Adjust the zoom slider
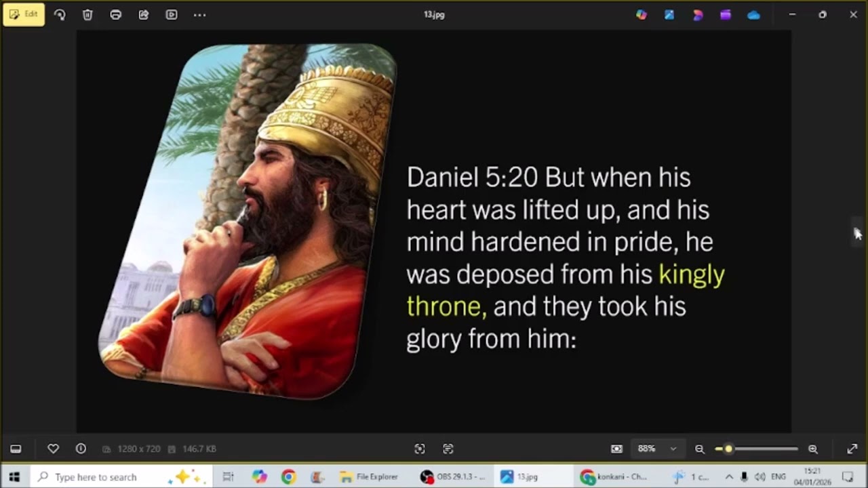 click(757, 449)
